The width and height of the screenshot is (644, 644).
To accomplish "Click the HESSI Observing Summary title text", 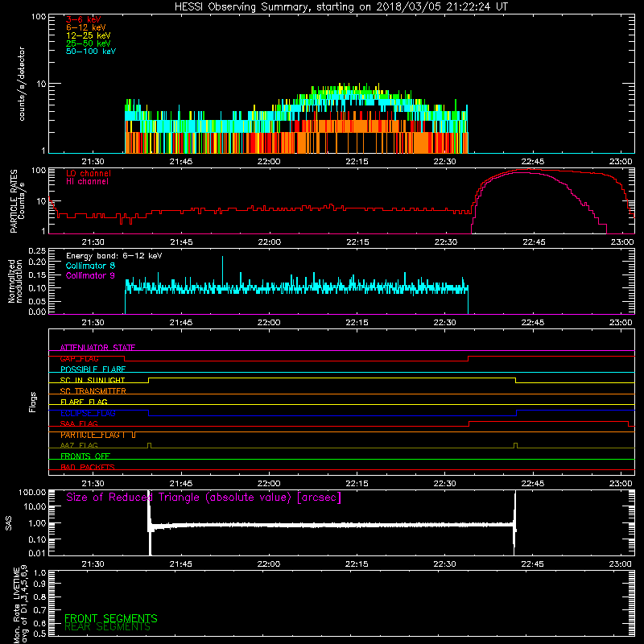I will coord(341,7).
